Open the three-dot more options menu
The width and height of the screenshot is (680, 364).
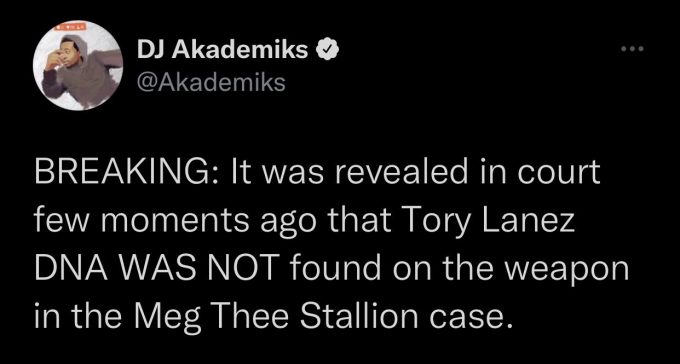click(633, 49)
